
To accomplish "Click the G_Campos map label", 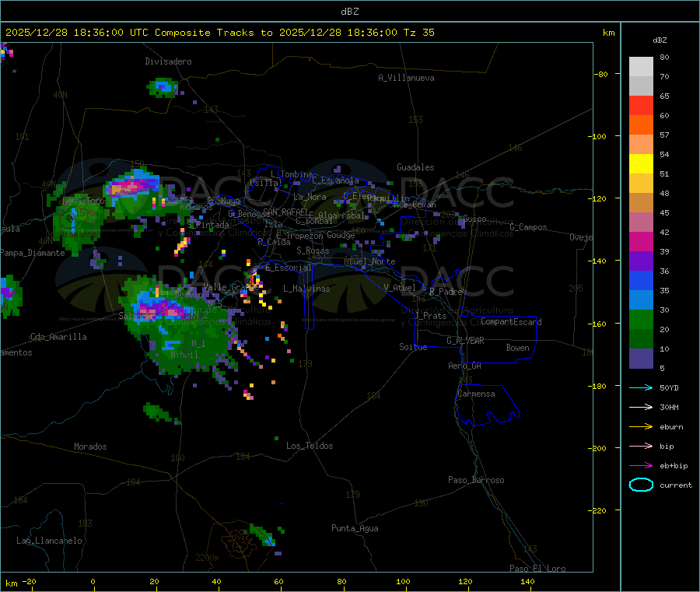I will coord(529,227).
